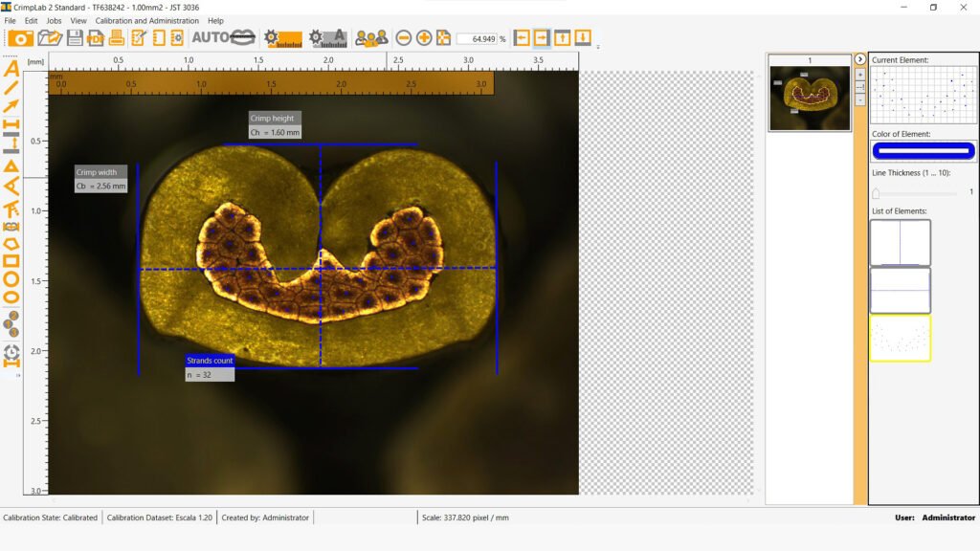Click the zoom in plus icon

[424, 38]
